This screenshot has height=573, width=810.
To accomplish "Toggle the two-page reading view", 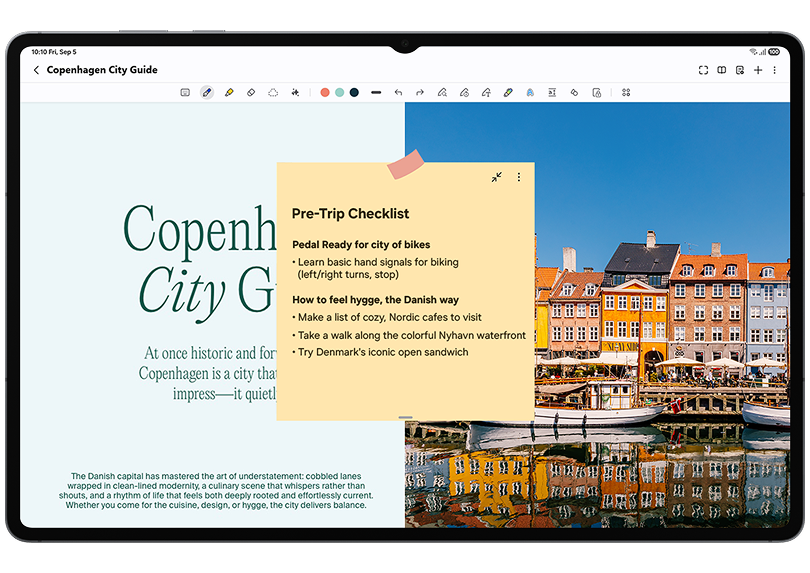I will 722,70.
